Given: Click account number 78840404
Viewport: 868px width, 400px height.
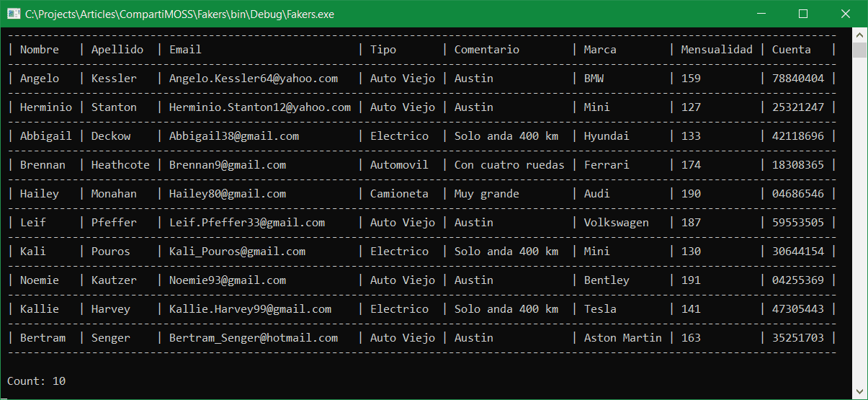Looking at the screenshot, I should click(798, 79).
